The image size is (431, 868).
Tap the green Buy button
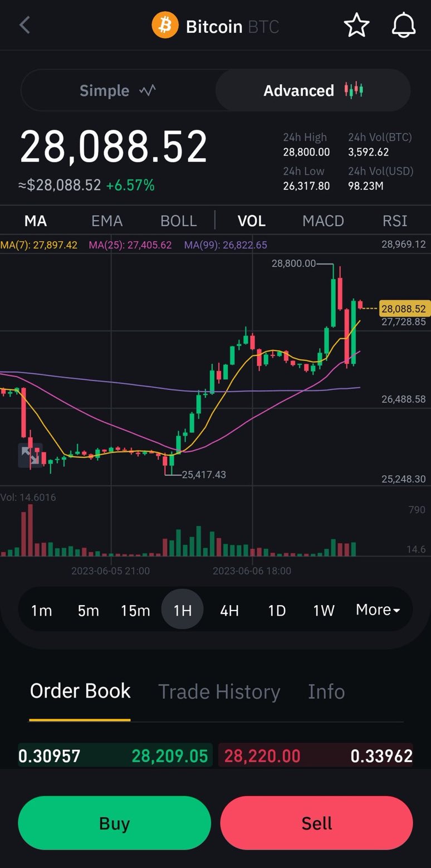[x=114, y=823]
